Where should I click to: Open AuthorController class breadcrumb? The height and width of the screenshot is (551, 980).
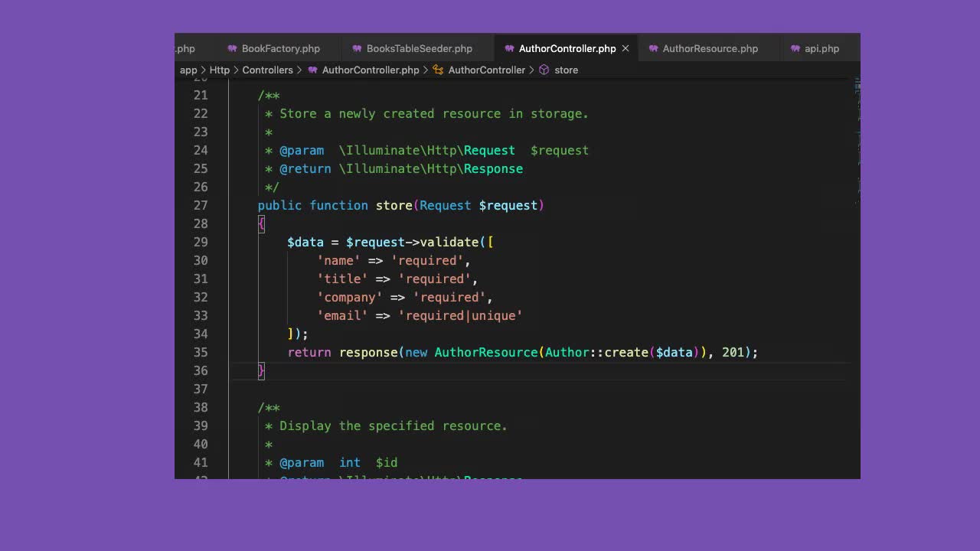coord(487,70)
